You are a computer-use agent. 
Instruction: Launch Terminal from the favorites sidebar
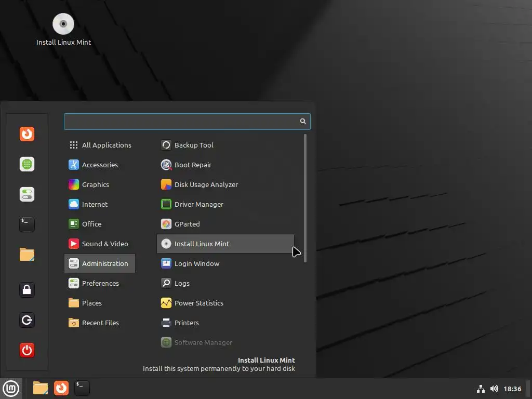pyautogui.click(x=27, y=224)
